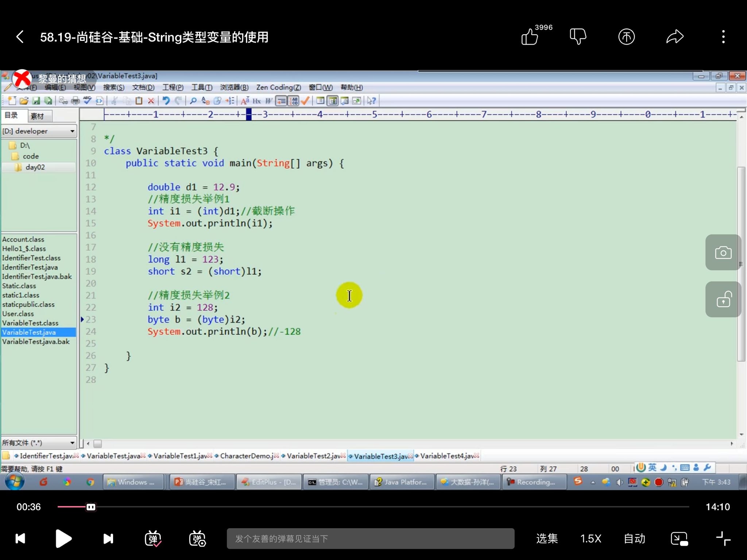Toggle the 自动 subtitle setting

[634, 538]
